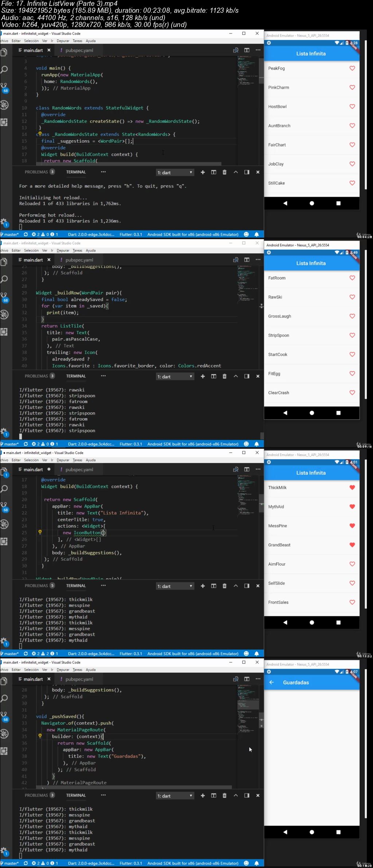Tap the heart icon beside StartCook
This screenshot has height=868, width=373.
(352, 354)
